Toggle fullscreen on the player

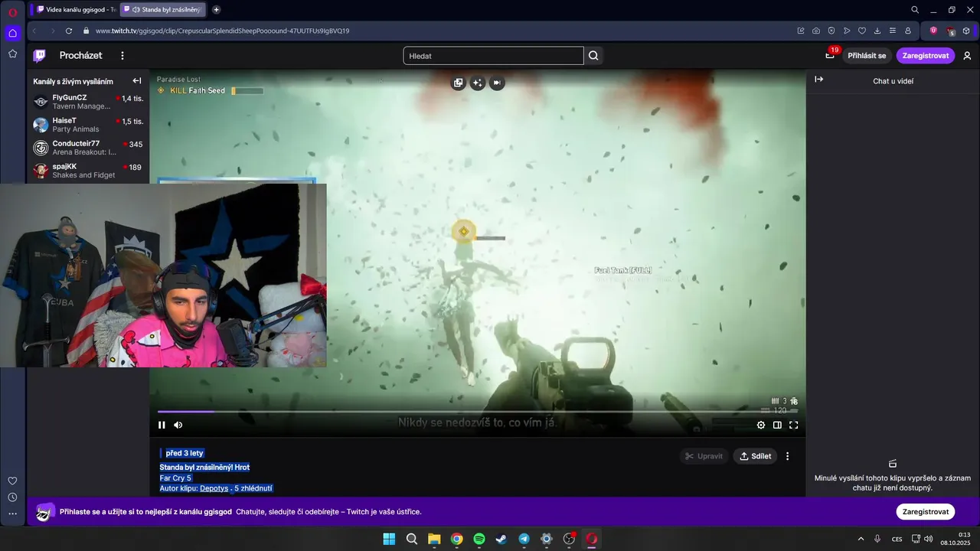click(794, 425)
